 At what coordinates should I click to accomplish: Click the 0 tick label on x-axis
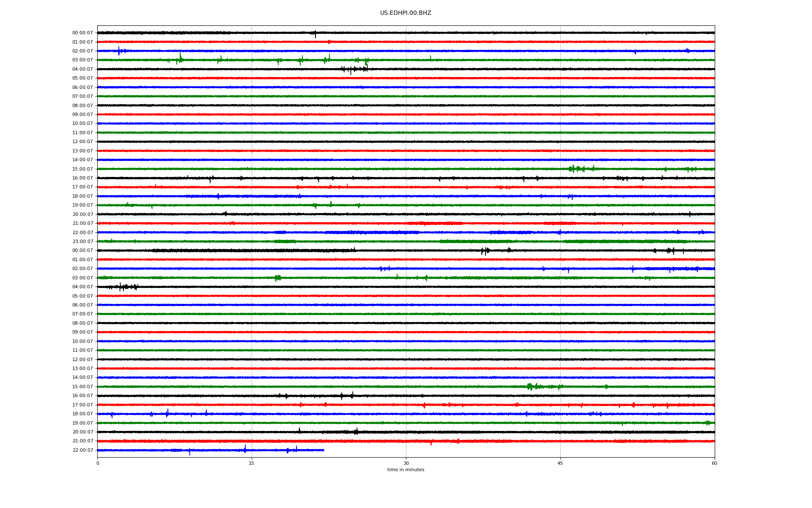point(98,463)
